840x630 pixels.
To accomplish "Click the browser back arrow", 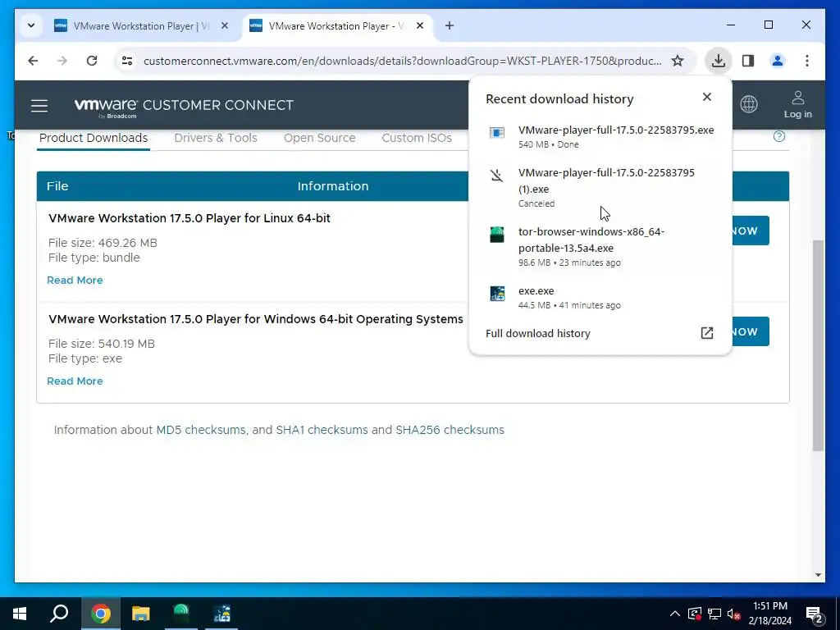I will (33, 61).
